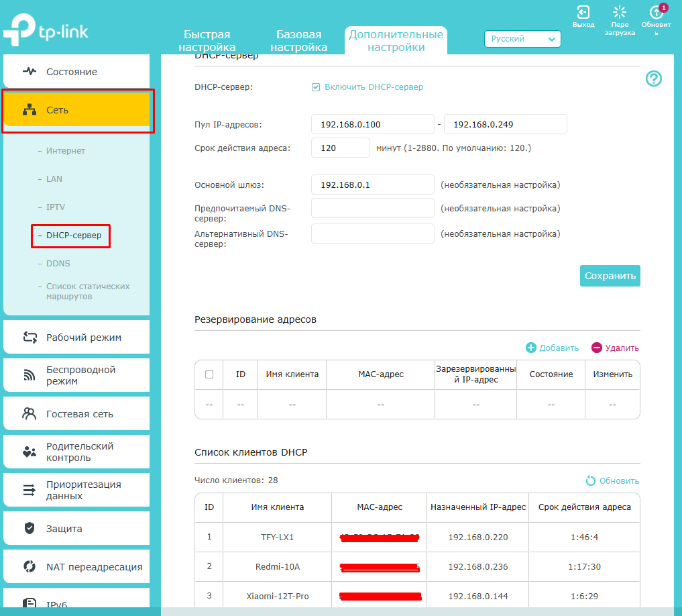Open the DDNS submenu item
Image resolution: width=682 pixels, height=616 pixels.
pyautogui.click(x=58, y=264)
